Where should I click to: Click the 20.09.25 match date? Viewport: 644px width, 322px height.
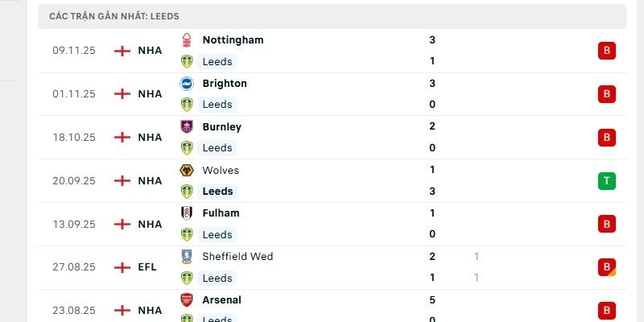[x=74, y=181]
